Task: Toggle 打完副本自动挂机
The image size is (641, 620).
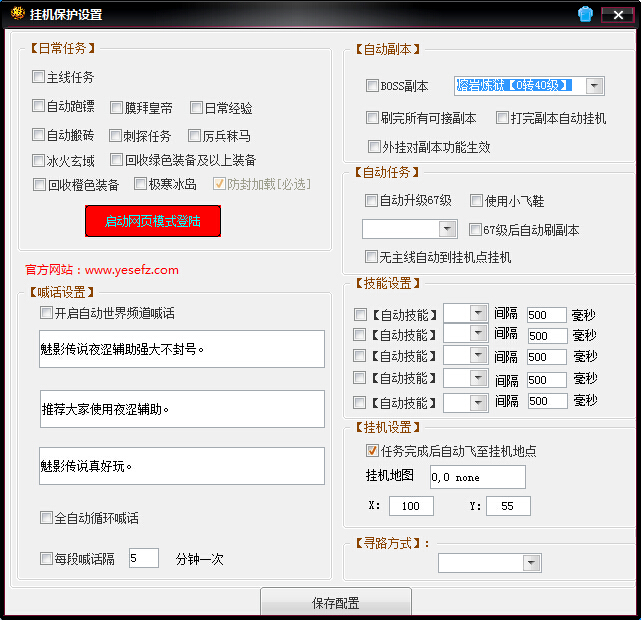Action: pyautogui.click(x=502, y=118)
